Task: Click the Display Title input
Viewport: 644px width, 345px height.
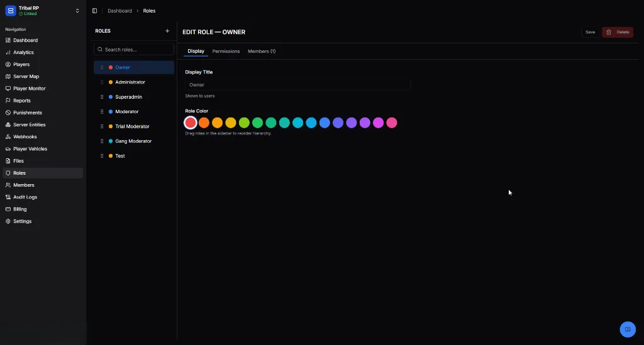Action: point(297,85)
